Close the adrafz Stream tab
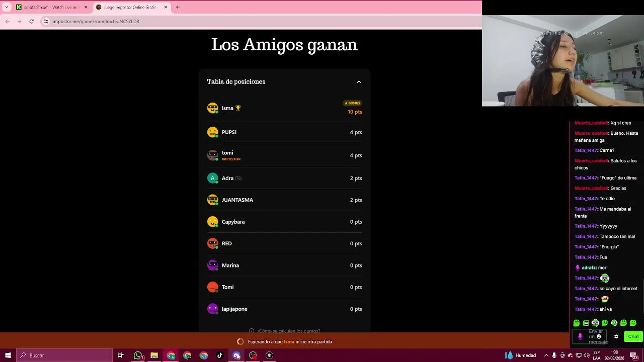 pos(86,7)
